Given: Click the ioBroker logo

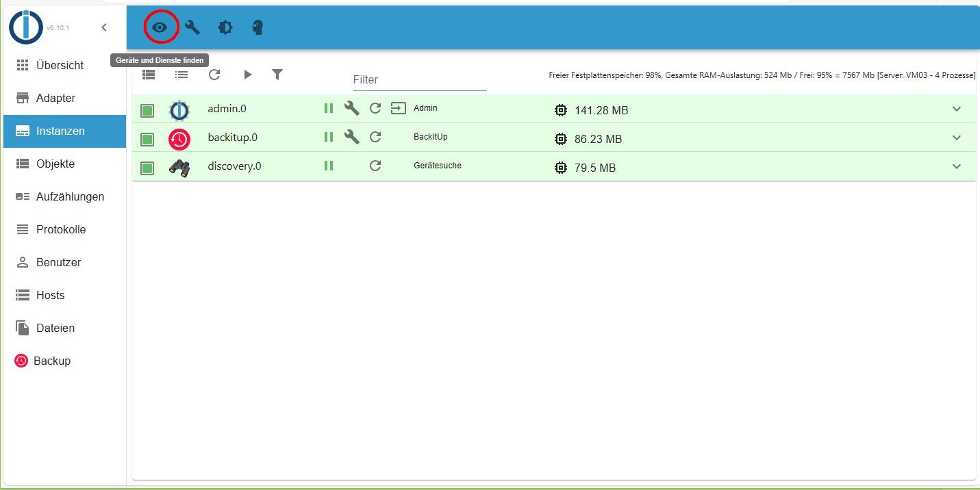Looking at the screenshot, I should point(26,27).
